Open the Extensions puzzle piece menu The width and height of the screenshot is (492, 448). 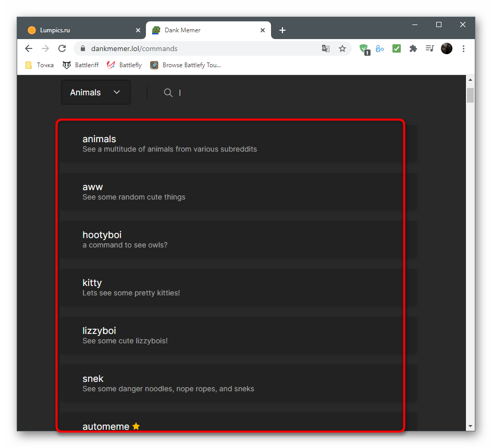tap(413, 48)
